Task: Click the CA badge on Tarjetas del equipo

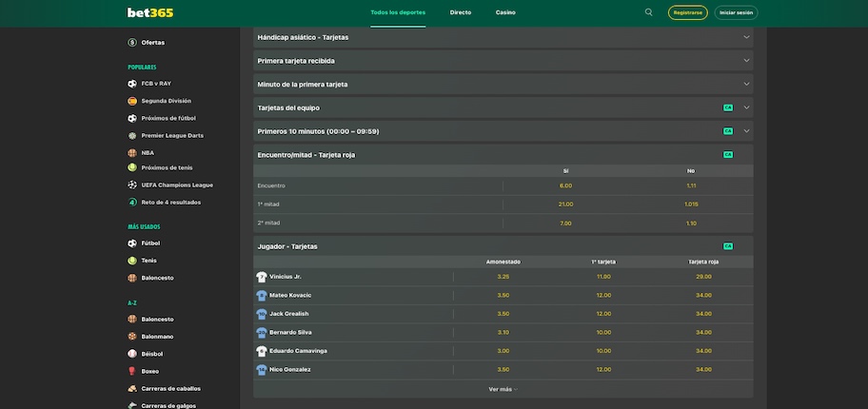Action: (728, 107)
